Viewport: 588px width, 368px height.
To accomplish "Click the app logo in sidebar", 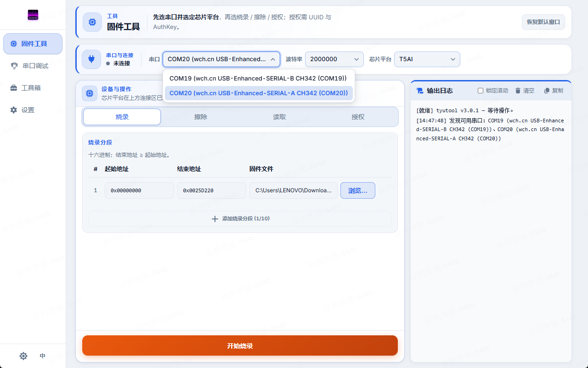I will click(x=33, y=15).
